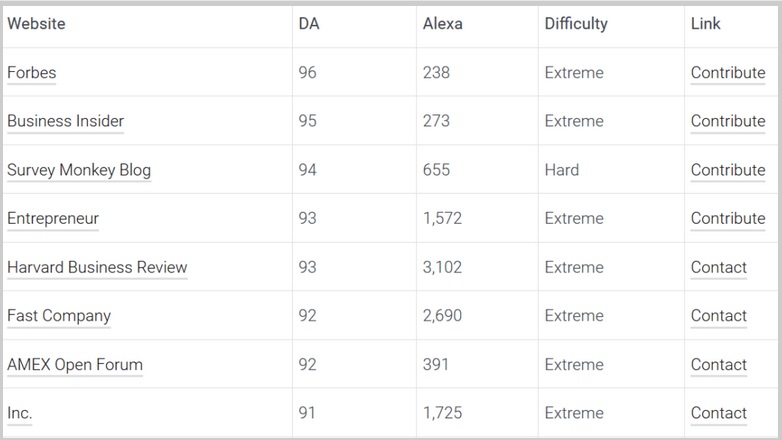Image resolution: width=782 pixels, height=440 pixels.
Task: Open Contribute link for Business Insider
Action: click(x=727, y=121)
